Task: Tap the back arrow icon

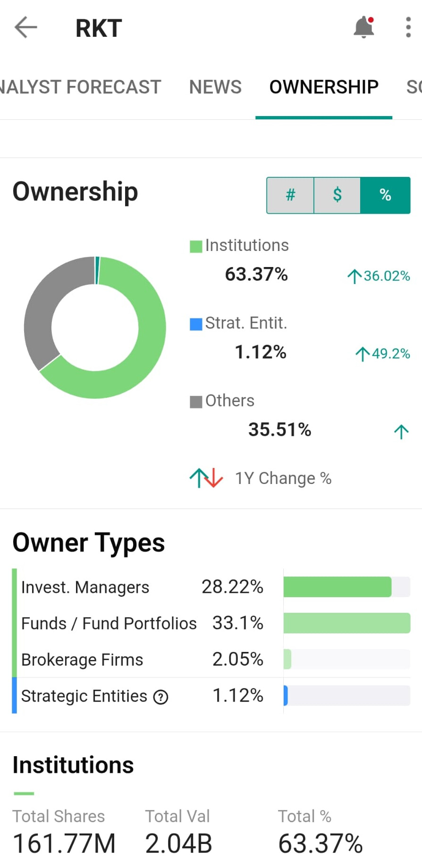Action: pos(25,27)
